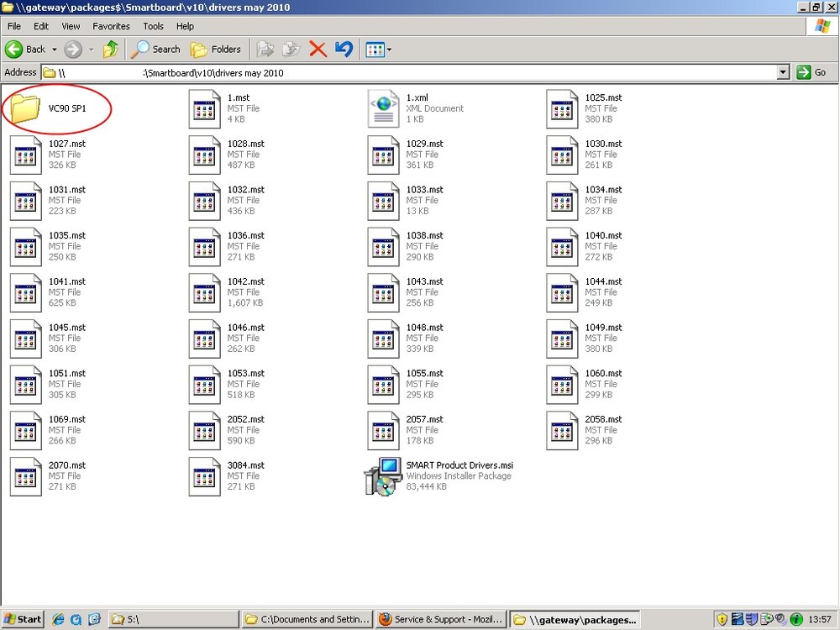
Task: Click the 1046.mst file name
Action: pos(245,328)
